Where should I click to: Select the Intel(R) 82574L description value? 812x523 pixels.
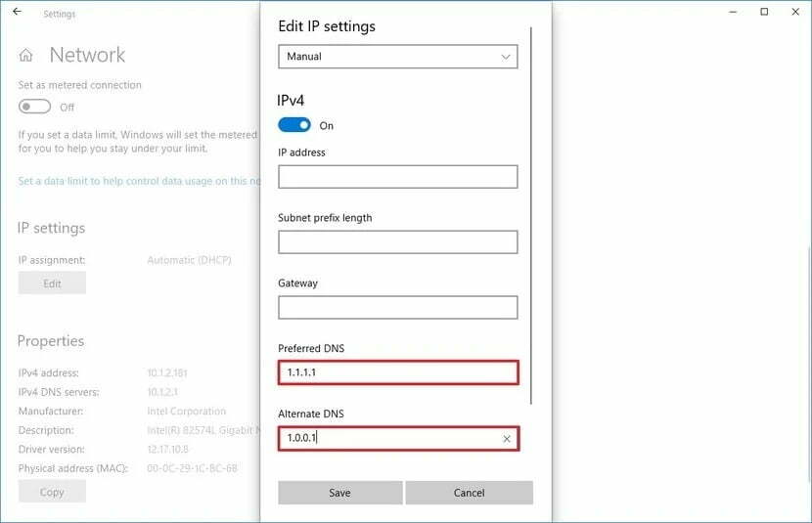203,430
